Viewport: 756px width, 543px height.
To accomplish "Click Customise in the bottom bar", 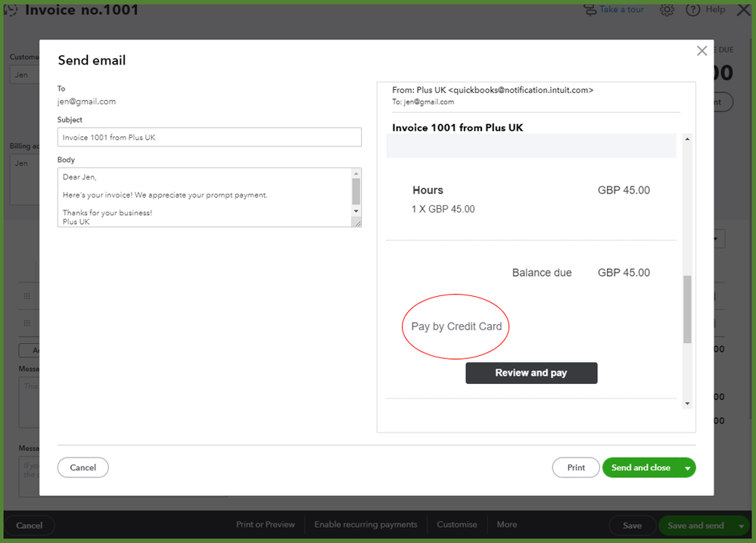I will 456,525.
